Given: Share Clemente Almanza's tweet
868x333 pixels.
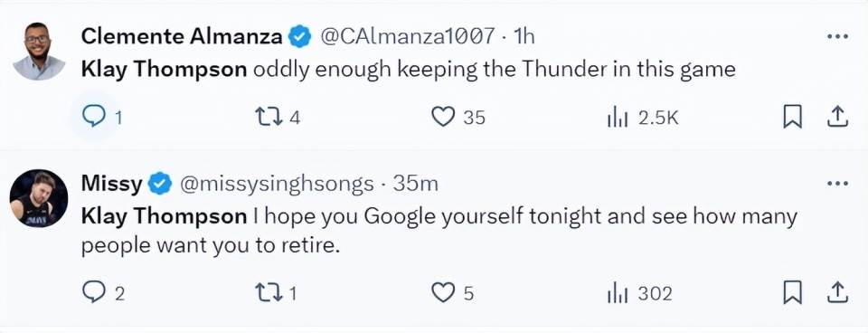Looking at the screenshot, I should point(837,118).
